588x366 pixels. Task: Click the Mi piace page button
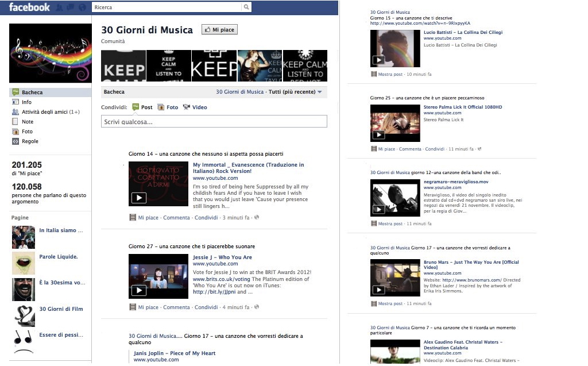point(219,30)
